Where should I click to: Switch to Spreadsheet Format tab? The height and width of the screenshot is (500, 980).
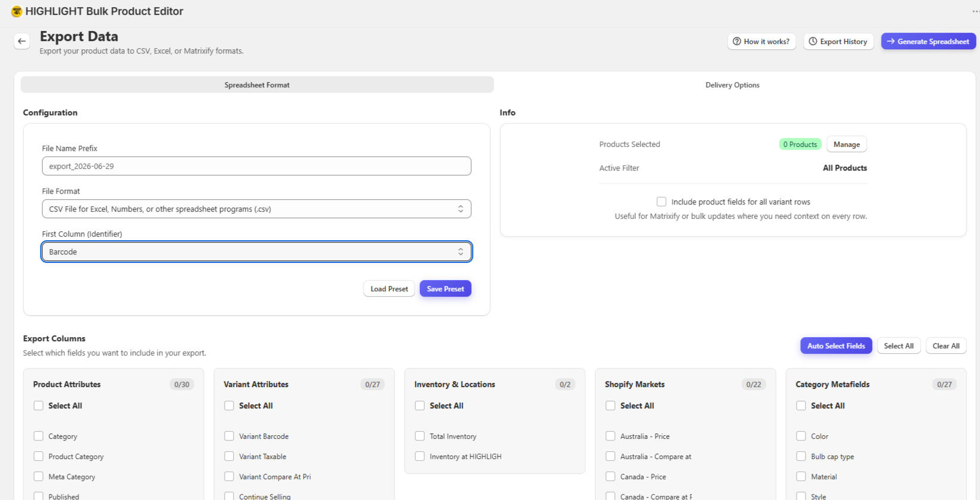tap(257, 85)
